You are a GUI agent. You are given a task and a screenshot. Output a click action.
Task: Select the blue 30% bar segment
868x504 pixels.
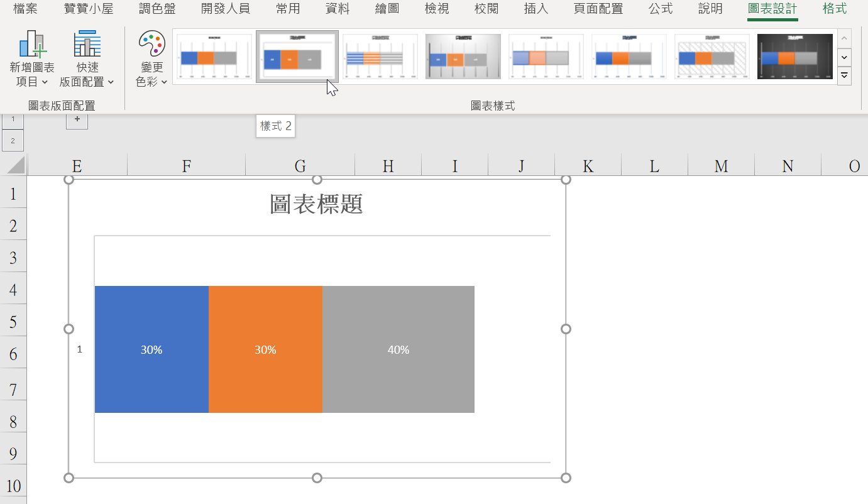(151, 349)
